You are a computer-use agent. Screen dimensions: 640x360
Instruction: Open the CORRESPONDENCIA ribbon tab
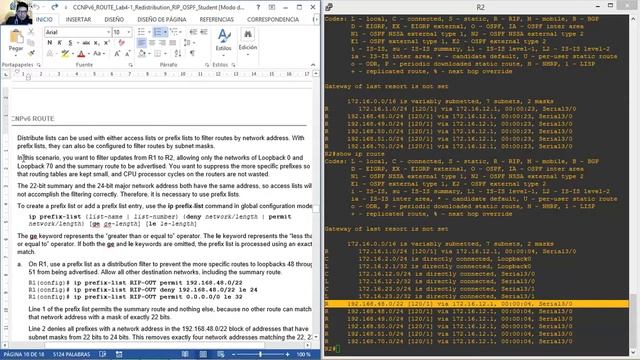coord(273,20)
